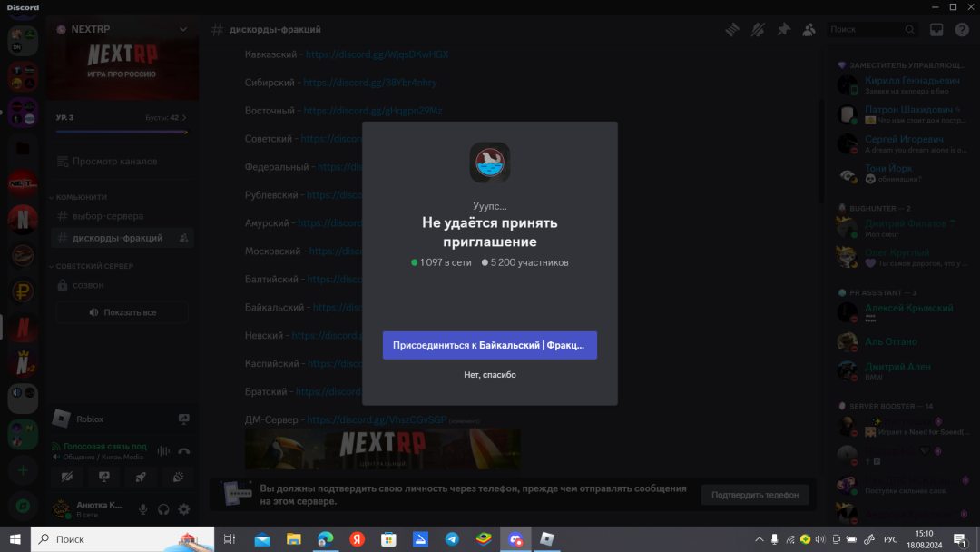Open the ДМ-Сервер discord invite link
The height and width of the screenshot is (552, 980).
pos(377,419)
